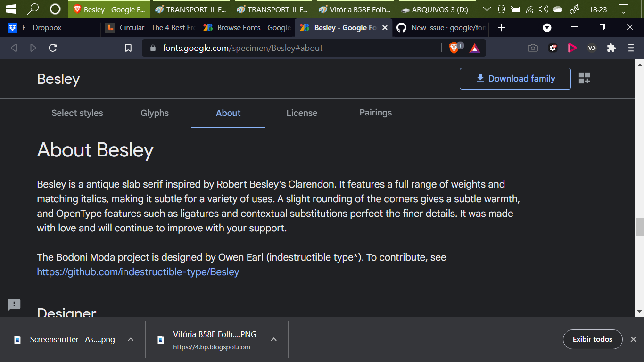Open the volume control in the taskbar
Image resolution: width=644 pixels, height=362 pixels.
tap(543, 8)
